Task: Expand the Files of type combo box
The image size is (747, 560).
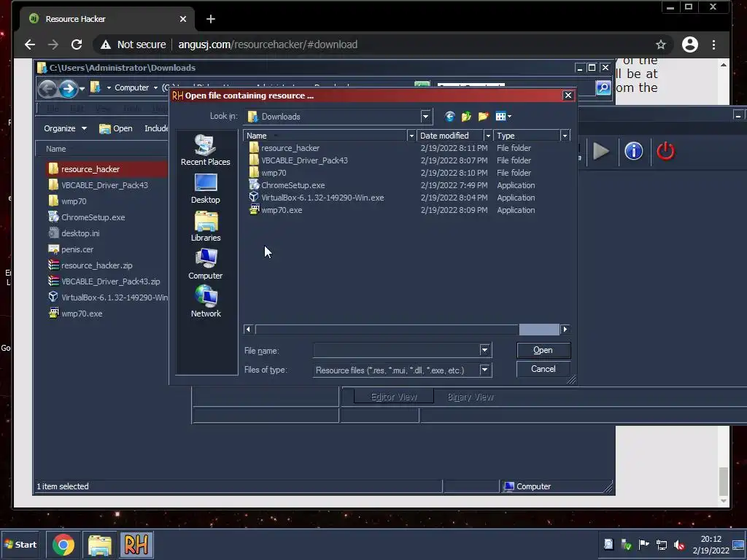Action: tap(484, 370)
